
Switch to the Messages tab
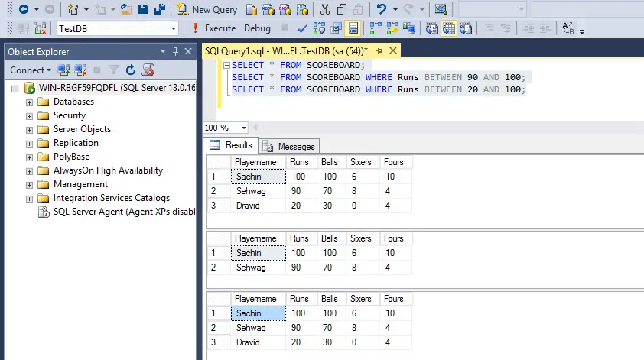tap(289, 147)
